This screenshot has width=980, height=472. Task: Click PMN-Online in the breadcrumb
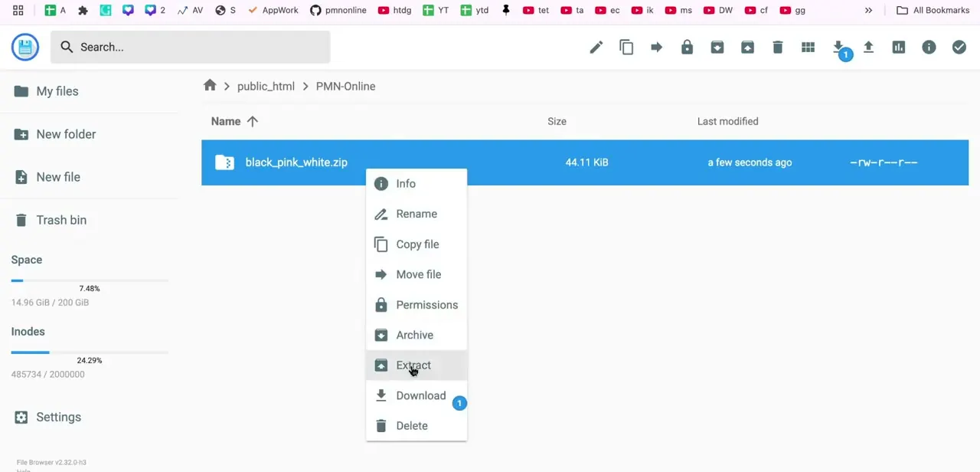coord(345,86)
